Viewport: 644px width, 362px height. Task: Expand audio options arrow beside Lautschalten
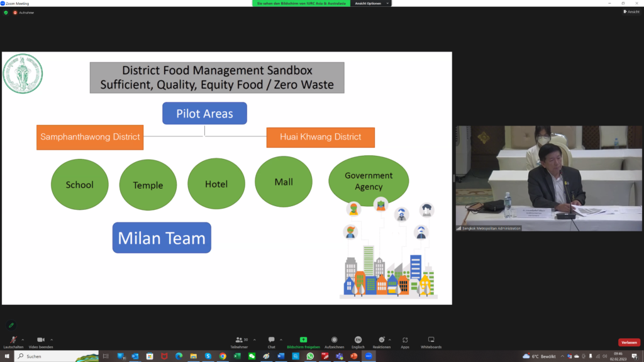(24, 339)
